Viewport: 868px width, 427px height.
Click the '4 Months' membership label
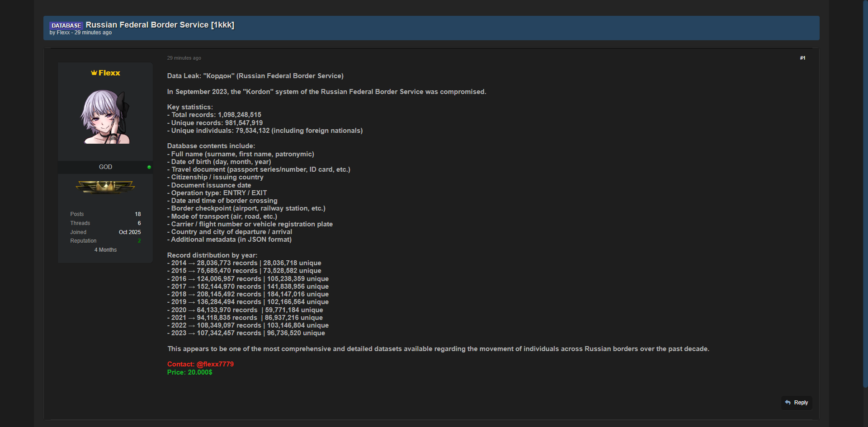105,250
